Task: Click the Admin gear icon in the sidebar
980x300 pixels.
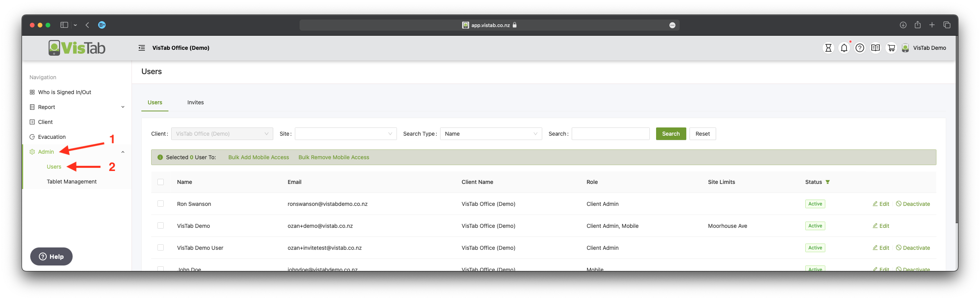Action: (32, 152)
